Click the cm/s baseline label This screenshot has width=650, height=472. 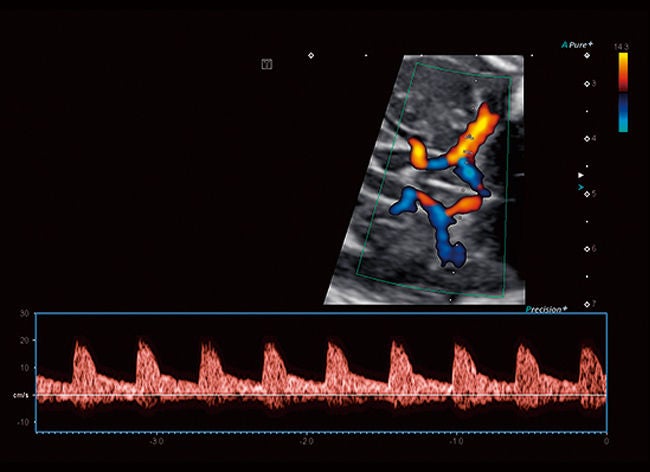21,396
